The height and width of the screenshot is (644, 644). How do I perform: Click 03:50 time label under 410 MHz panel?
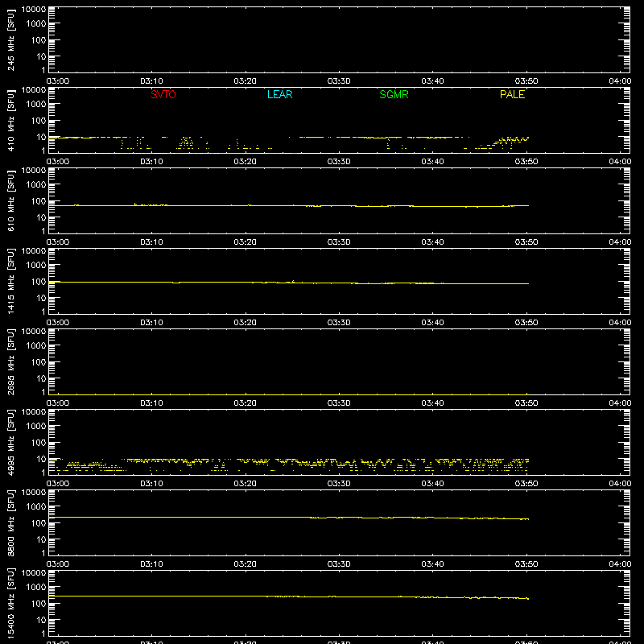tap(526, 162)
